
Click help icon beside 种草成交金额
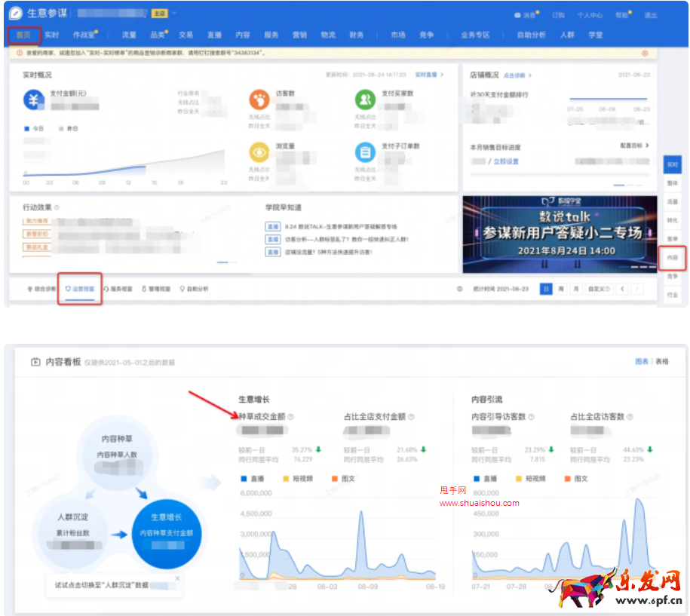tap(291, 417)
